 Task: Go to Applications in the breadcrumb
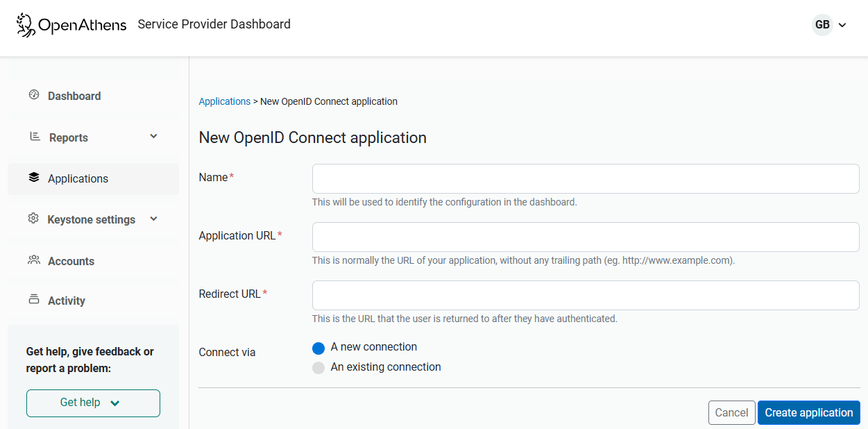click(224, 101)
